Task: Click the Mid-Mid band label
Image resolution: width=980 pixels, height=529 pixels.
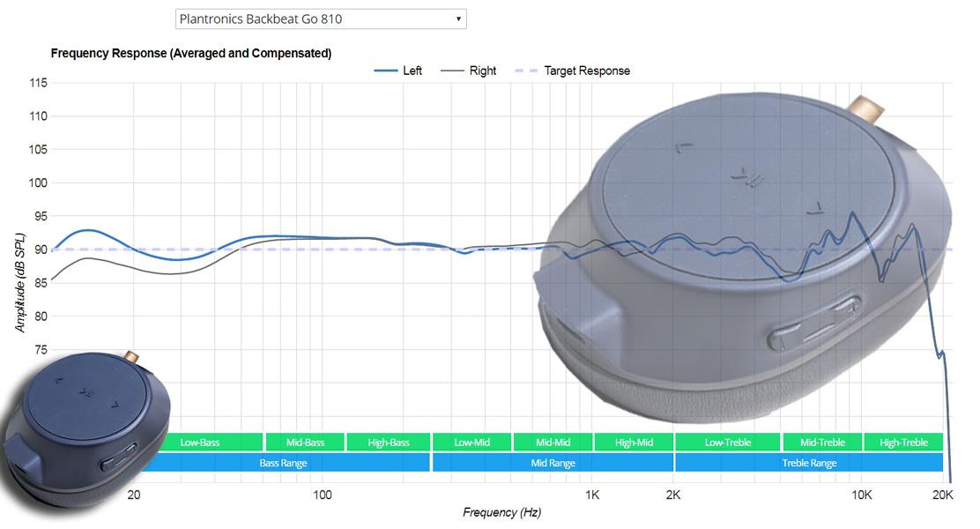Action: tap(553, 442)
